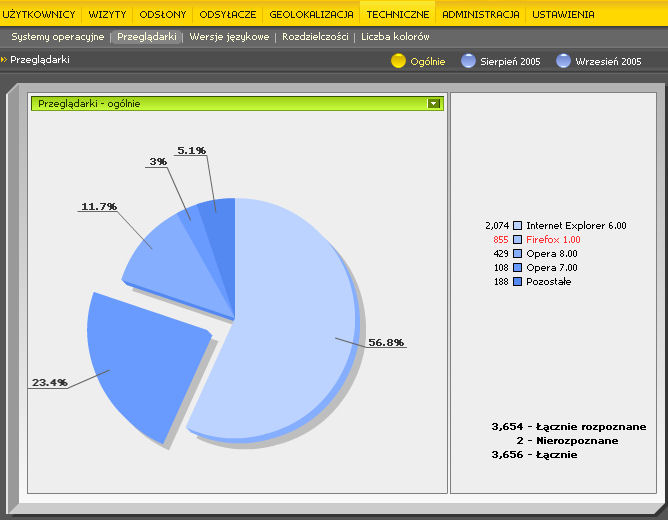The image size is (668, 520).
Task: Open the UŻYTKOWNICY tab
Action: click(x=39, y=14)
